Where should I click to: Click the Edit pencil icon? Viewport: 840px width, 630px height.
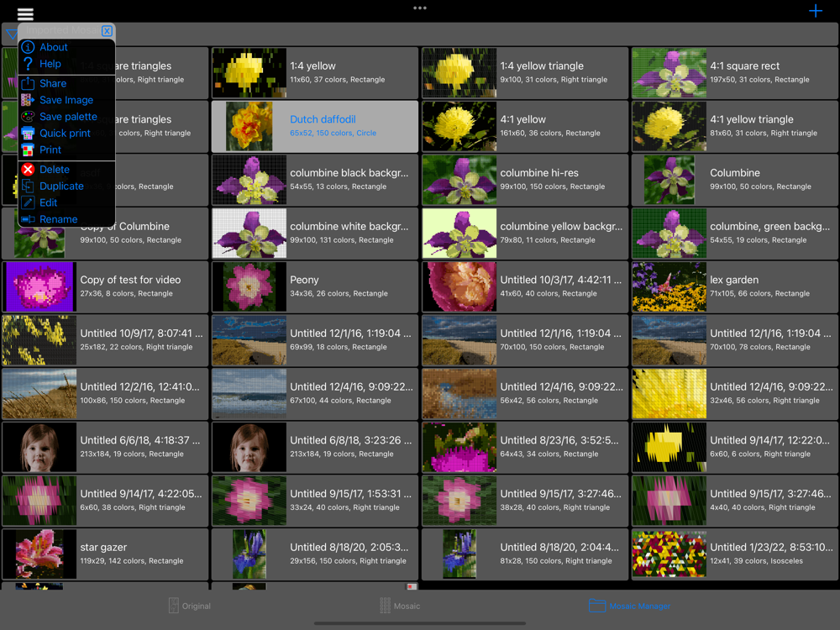[x=28, y=202]
